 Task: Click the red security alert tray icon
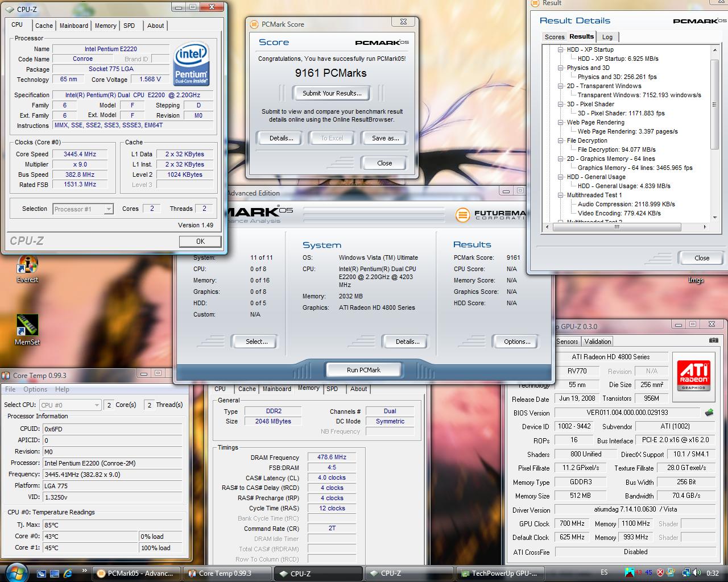(x=661, y=573)
